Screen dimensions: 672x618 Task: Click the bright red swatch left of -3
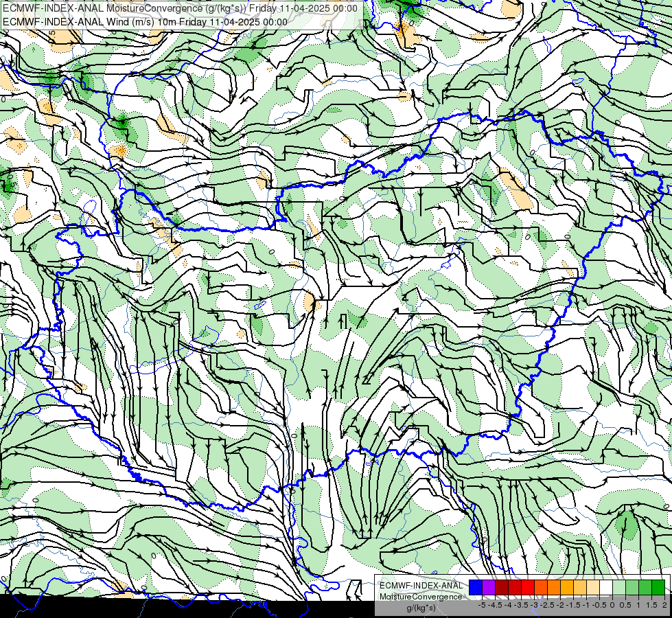[x=528, y=588]
